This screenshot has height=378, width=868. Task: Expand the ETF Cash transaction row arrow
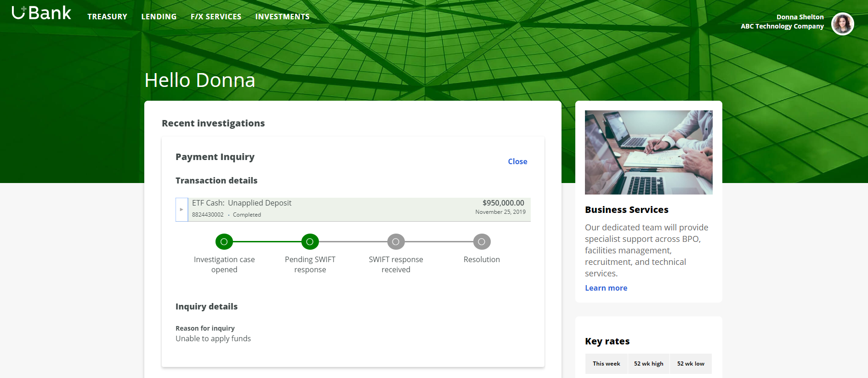(182, 210)
